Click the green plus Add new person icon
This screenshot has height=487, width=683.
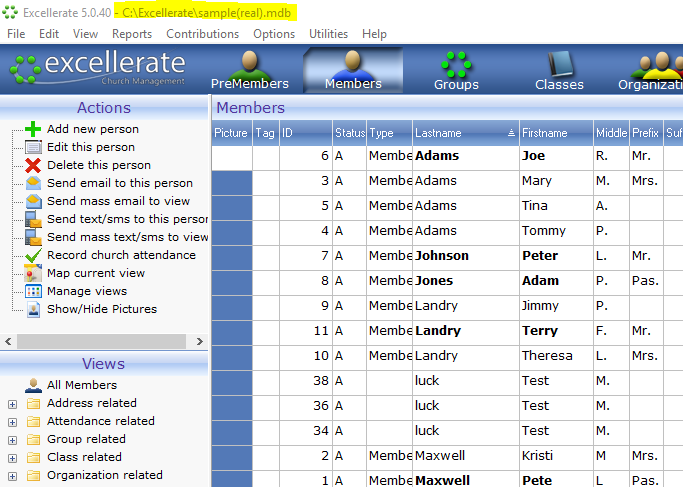coord(33,129)
